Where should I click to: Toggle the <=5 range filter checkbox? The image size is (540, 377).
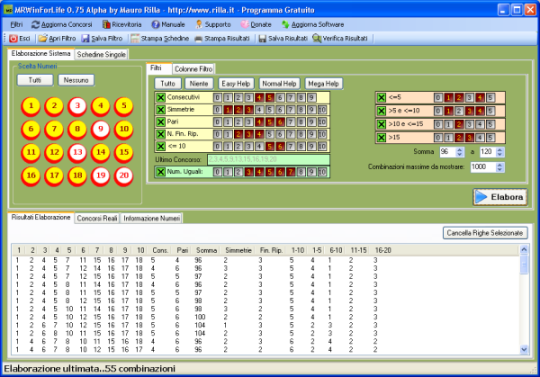(381, 98)
